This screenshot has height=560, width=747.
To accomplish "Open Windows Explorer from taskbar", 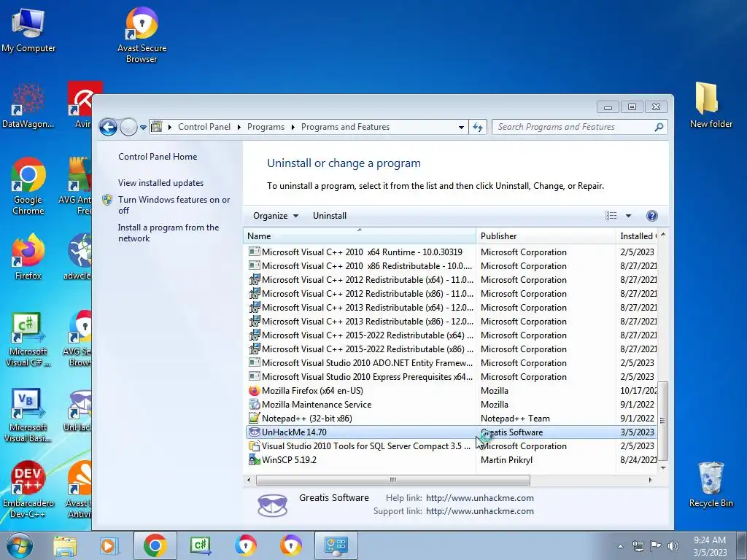I will [x=65, y=546].
